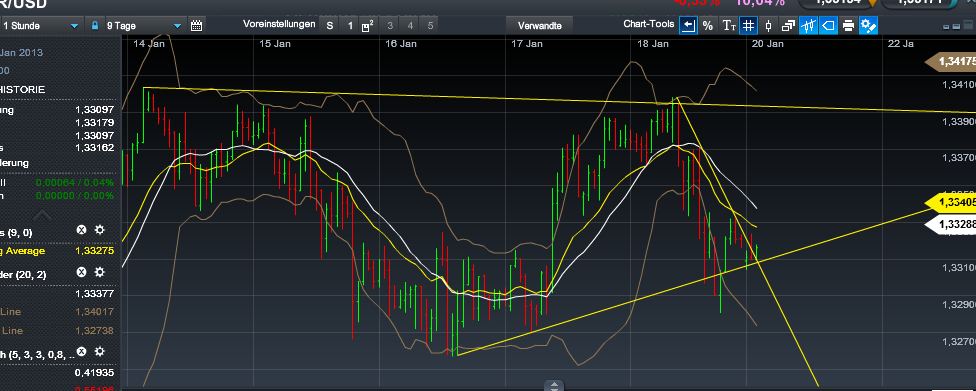This screenshot has height=391, width=976.
Task: Click the percent scale chart tool
Action: point(708,26)
